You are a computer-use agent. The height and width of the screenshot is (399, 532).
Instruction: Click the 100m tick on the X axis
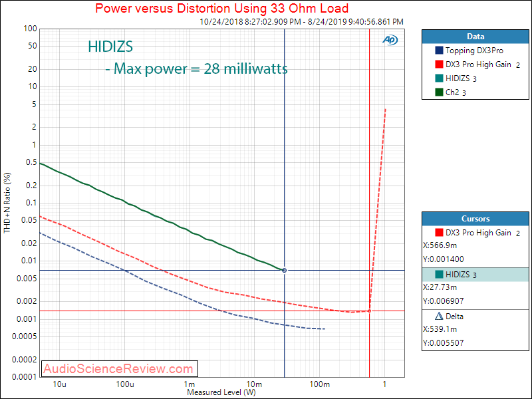(x=320, y=384)
